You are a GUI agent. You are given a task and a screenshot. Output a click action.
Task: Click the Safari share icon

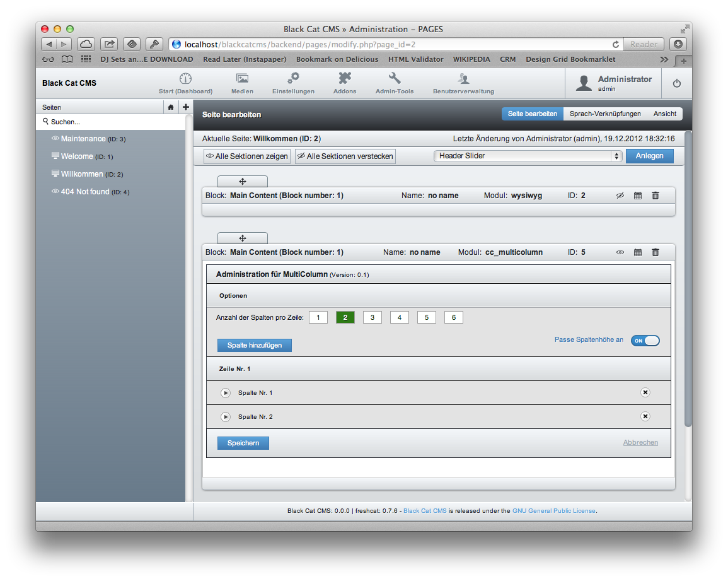coord(109,44)
